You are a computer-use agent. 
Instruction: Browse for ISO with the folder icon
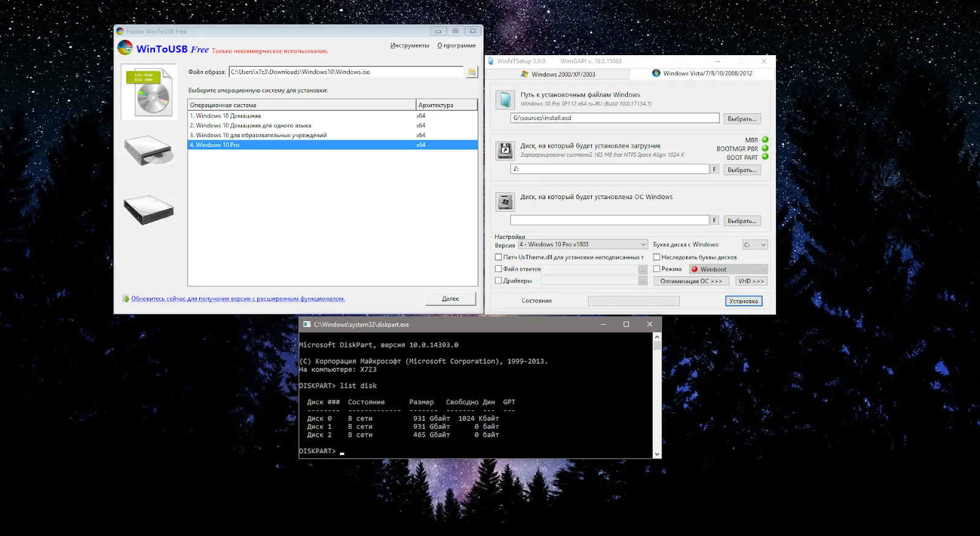tap(472, 72)
